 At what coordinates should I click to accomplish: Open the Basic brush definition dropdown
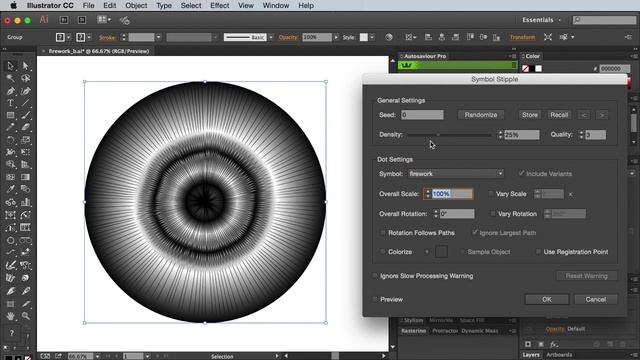coord(271,37)
